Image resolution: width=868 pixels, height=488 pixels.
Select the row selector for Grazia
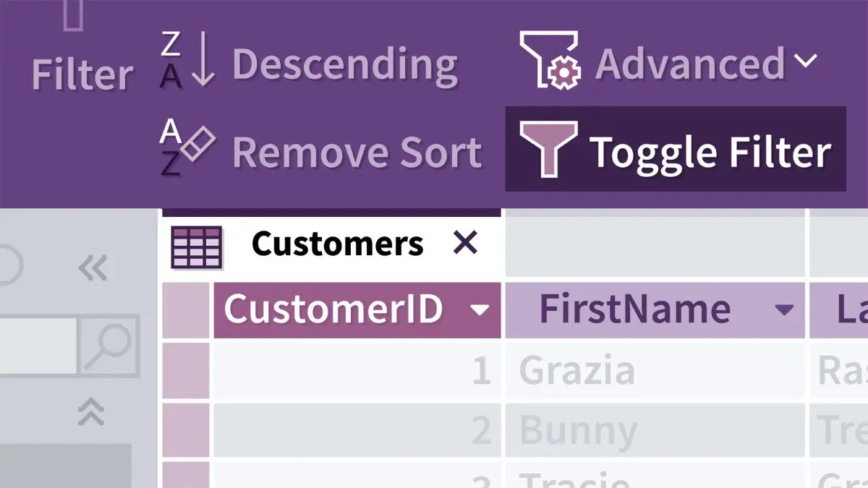point(186,371)
